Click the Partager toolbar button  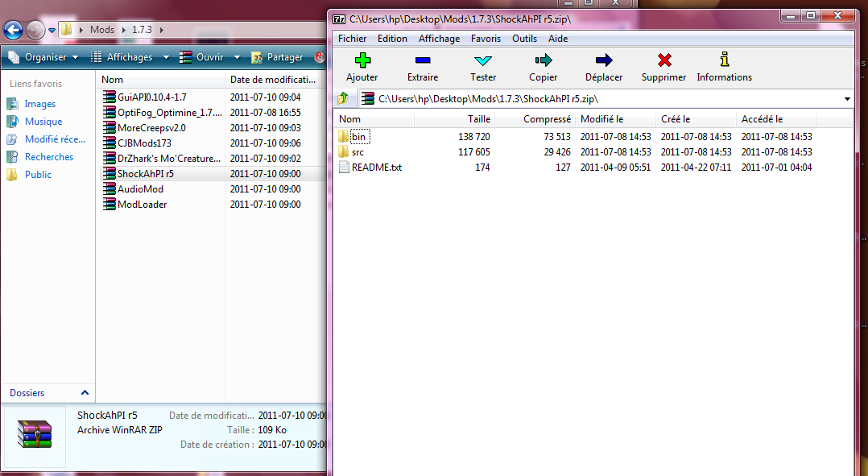pos(278,57)
